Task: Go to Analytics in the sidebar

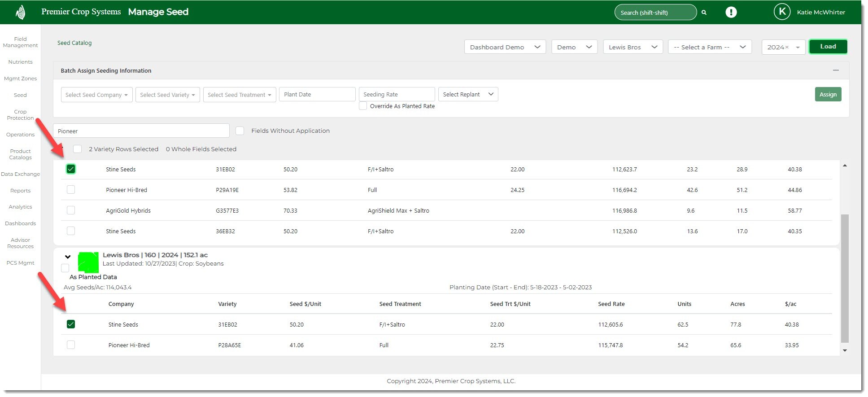Action: pyautogui.click(x=20, y=207)
